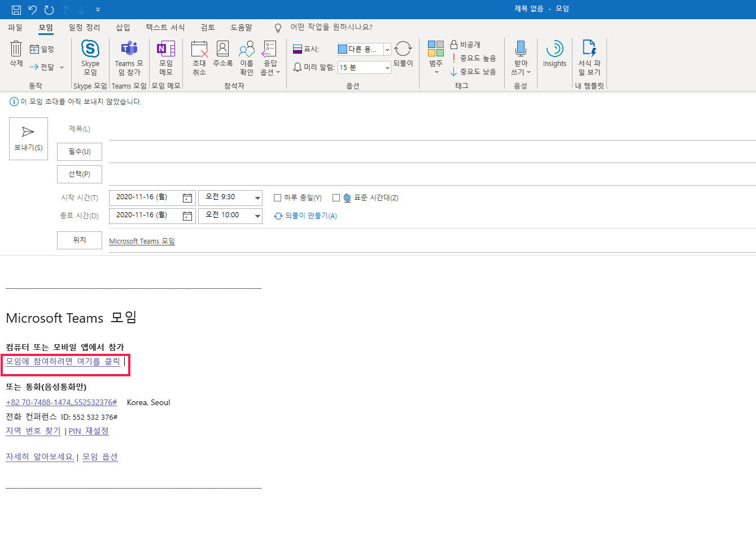Open 일정 calendar view
The height and width of the screenshot is (558, 756).
pos(42,50)
